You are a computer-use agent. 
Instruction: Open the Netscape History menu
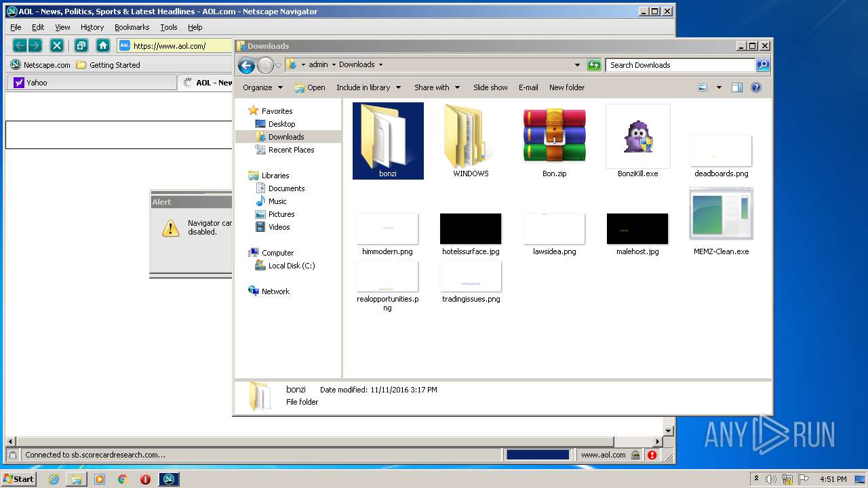pos(92,27)
